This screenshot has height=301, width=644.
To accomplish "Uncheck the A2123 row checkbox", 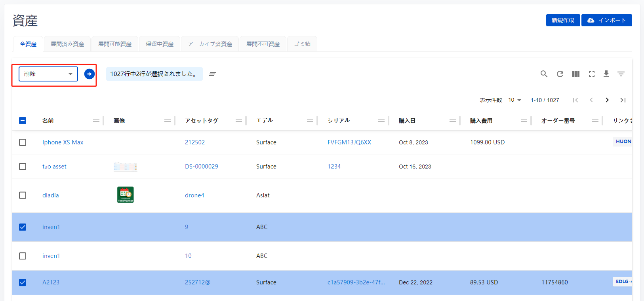I will (23, 282).
